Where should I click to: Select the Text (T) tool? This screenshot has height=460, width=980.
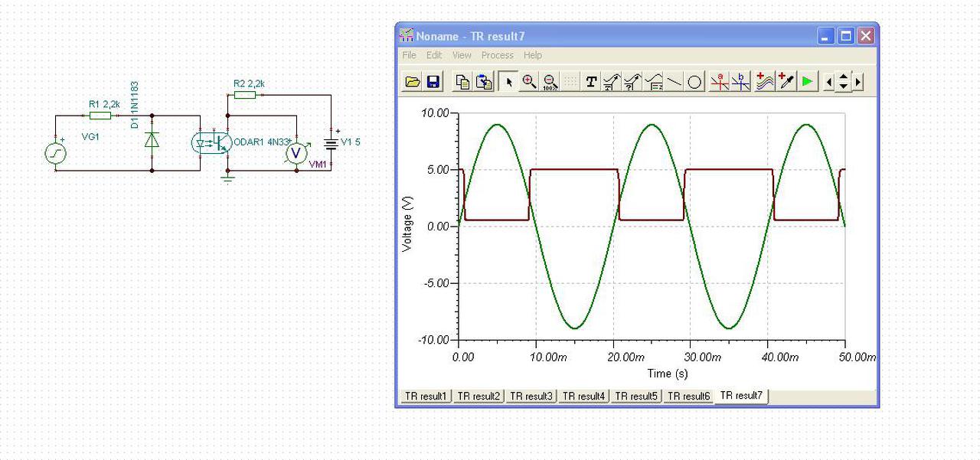click(x=591, y=82)
